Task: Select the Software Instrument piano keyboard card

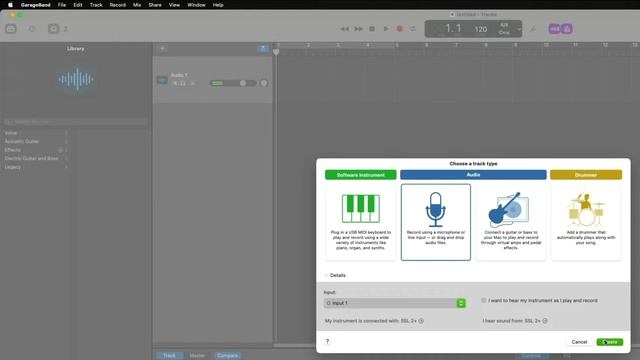Action: [360, 222]
